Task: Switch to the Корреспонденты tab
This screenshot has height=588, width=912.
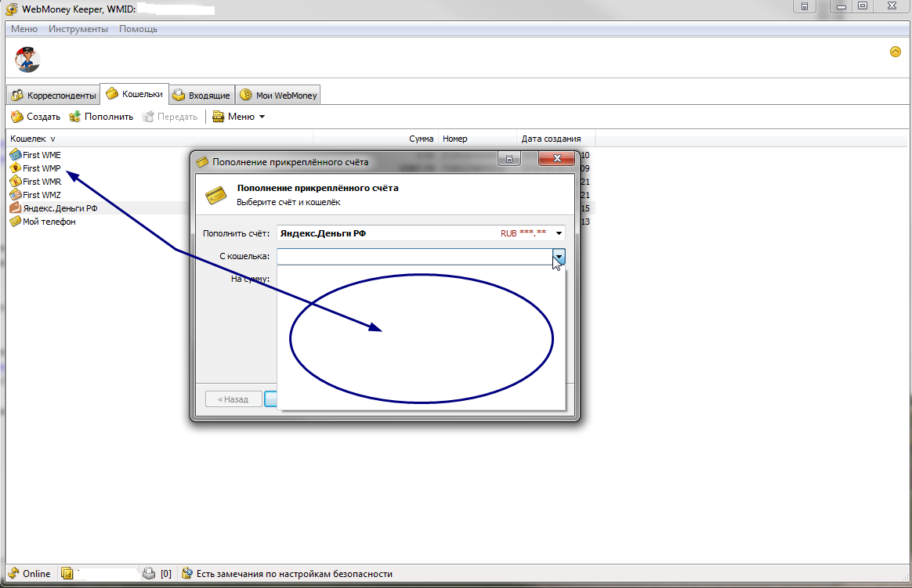Action: point(53,96)
